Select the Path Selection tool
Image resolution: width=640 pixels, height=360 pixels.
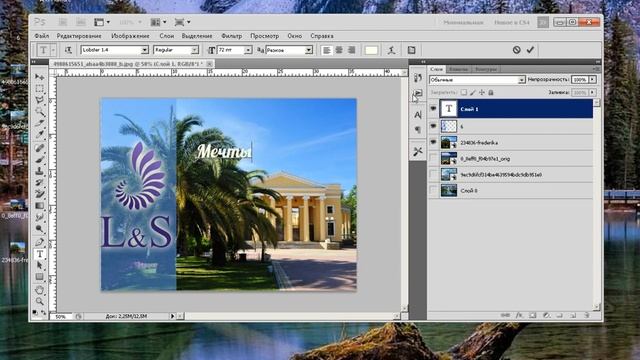click(x=40, y=265)
